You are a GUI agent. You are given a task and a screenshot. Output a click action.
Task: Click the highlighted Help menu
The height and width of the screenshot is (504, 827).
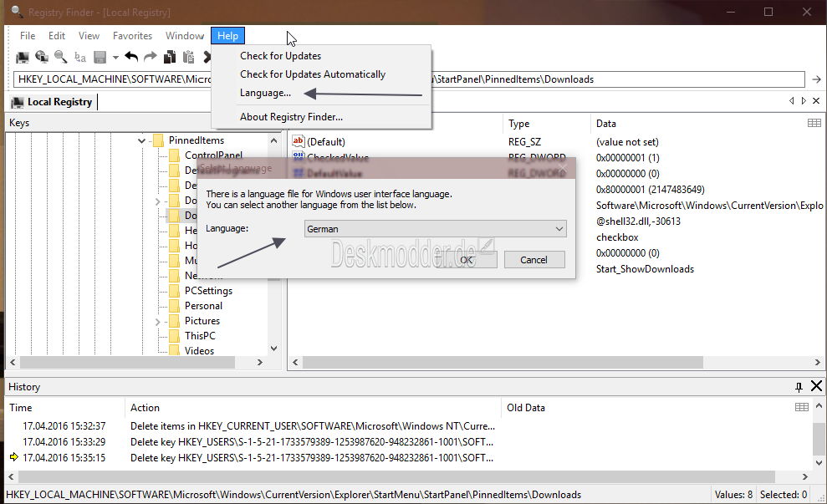pyautogui.click(x=227, y=36)
